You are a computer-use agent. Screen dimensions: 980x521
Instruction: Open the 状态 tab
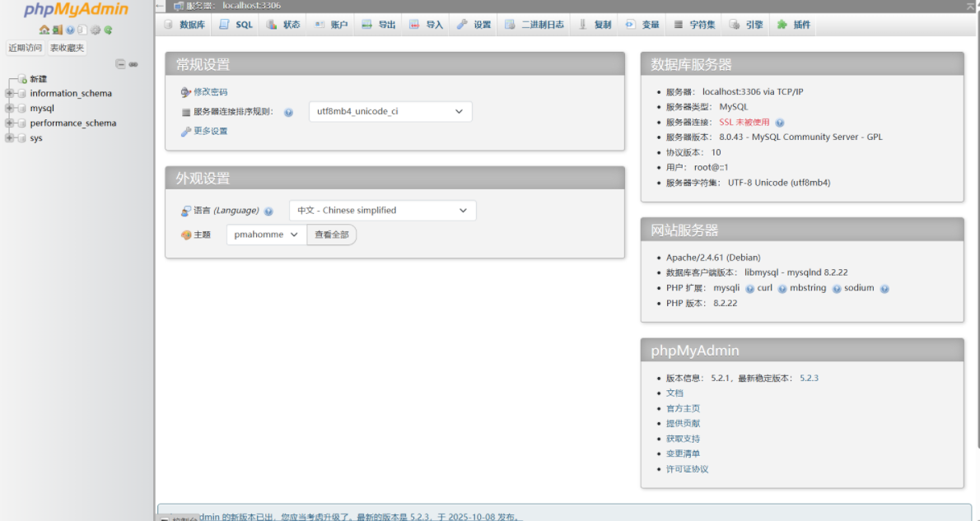click(283, 25)
